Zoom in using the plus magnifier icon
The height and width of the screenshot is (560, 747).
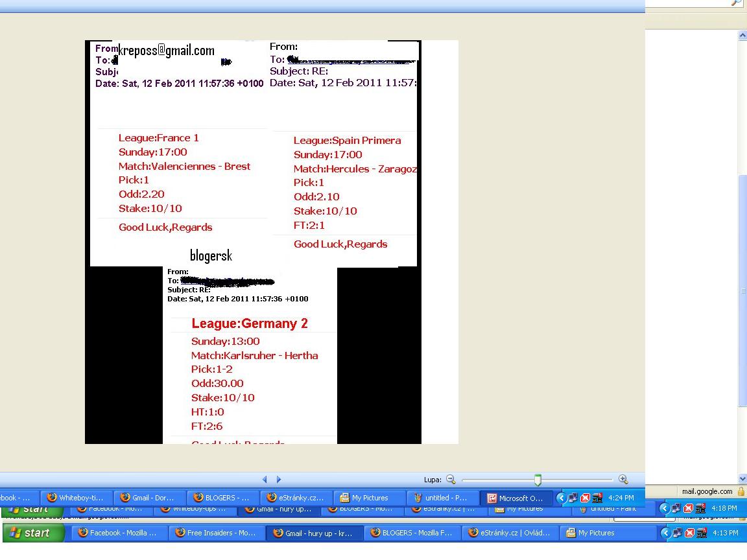[x=623, y=479]
